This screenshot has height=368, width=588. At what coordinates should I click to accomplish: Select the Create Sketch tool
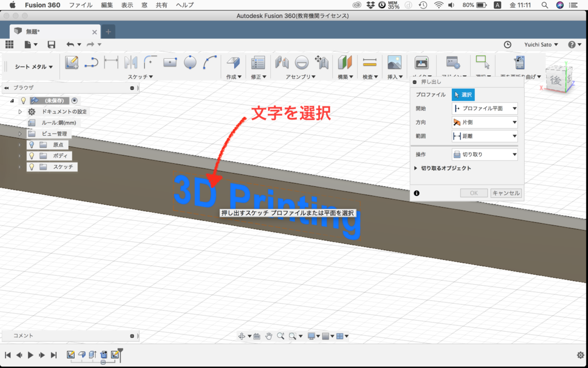71,63
